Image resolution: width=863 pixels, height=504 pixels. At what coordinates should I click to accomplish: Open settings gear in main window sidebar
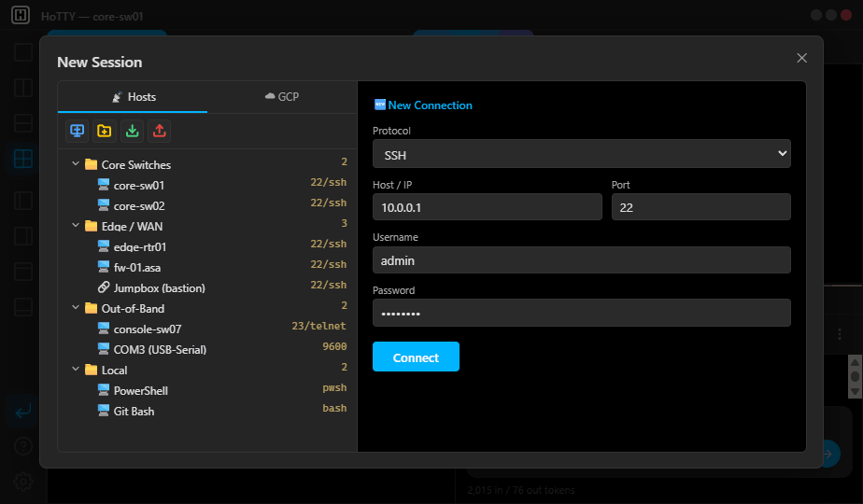(x=23, y=482)
